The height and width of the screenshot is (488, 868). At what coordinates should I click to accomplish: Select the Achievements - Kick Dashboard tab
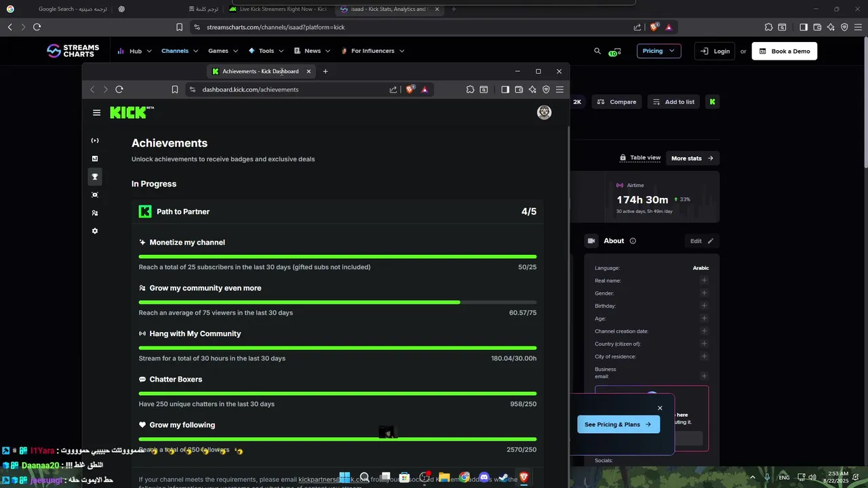tap(261, 71)
